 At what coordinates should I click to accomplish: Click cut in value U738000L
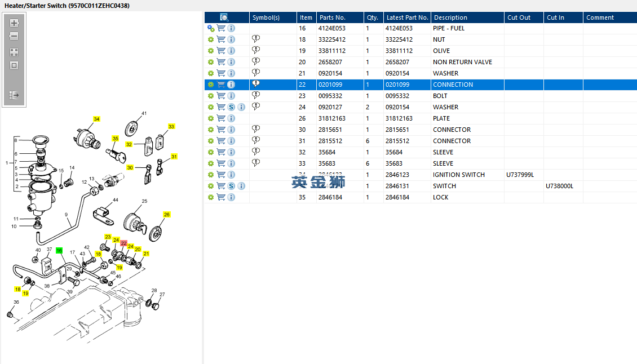click(559, 186)
